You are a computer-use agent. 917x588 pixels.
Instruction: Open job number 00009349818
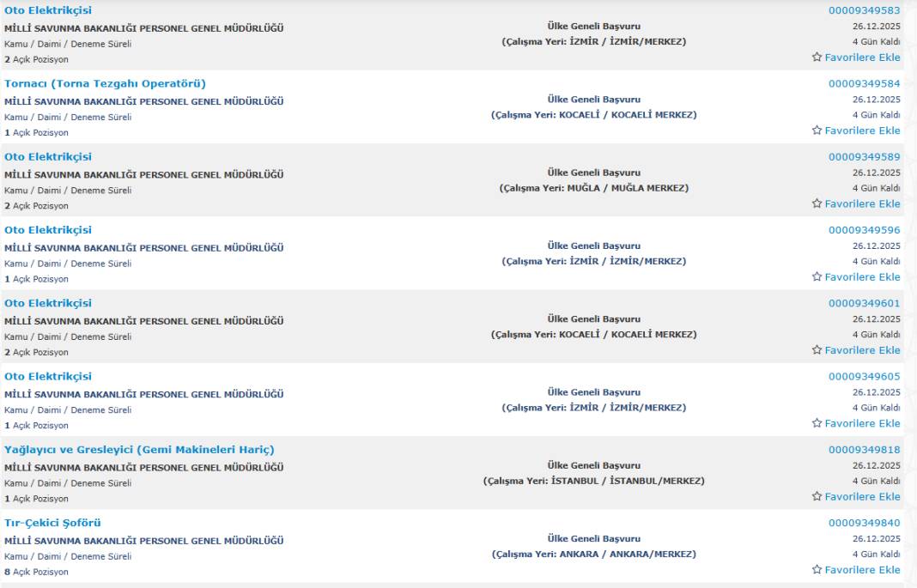coord(864,450)
